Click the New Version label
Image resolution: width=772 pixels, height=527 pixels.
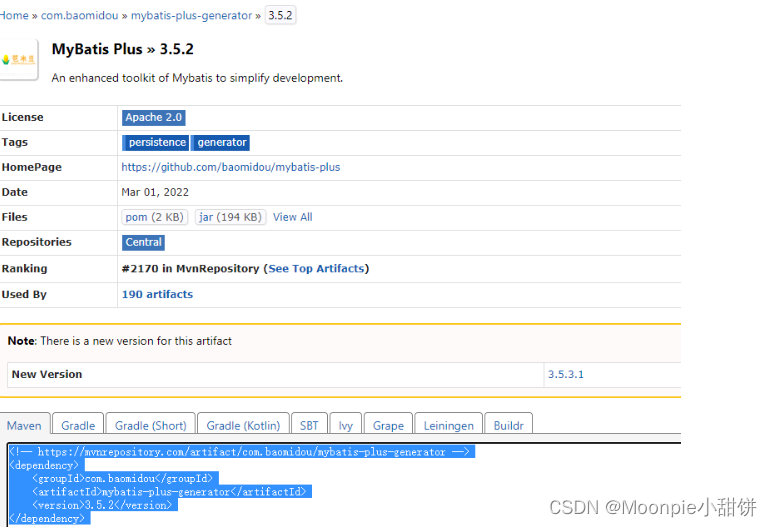tap(47, 374)
